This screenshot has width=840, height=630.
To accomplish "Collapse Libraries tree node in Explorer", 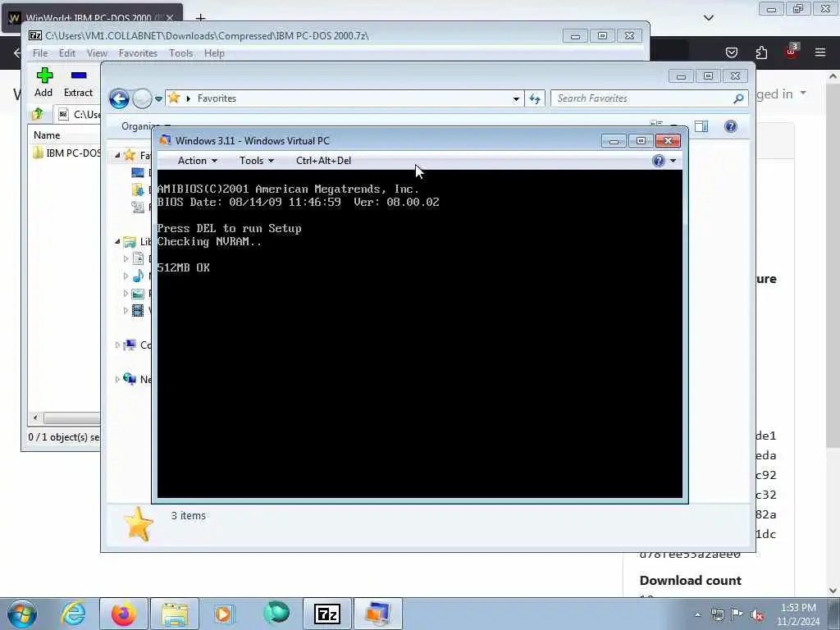I will point(117,242).
